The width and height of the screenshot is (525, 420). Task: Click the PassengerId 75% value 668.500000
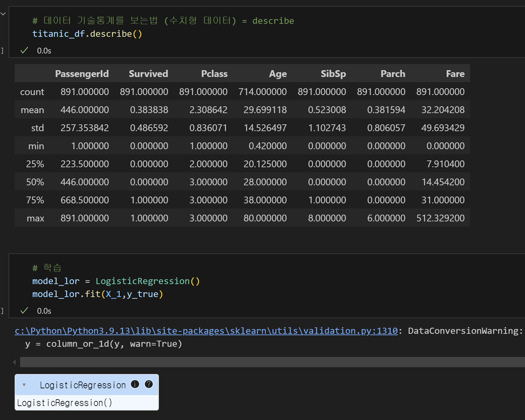(x=85, y=200)
